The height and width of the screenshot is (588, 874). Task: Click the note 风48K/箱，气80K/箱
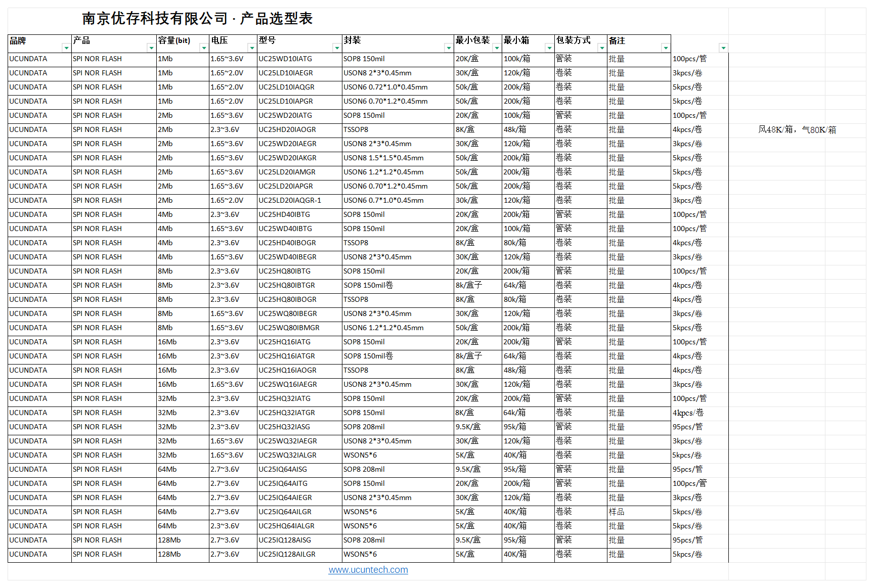(x=797, y=130)
